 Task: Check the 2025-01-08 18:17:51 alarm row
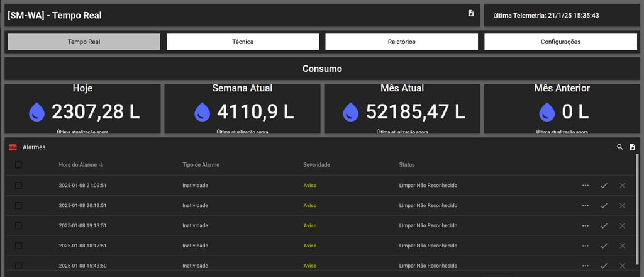[18, 246]
